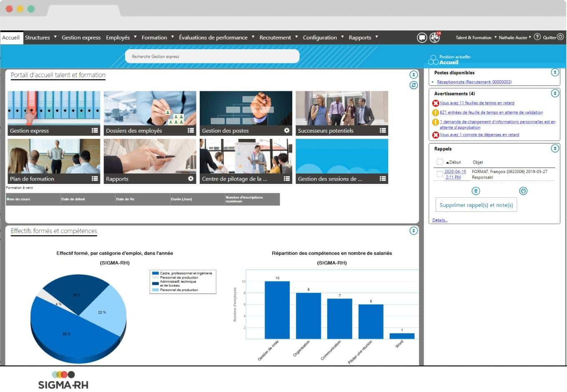The image size is (567, 392).
Task: Open the 621 entrées en attente de validation link
Action: click(491, 113)
